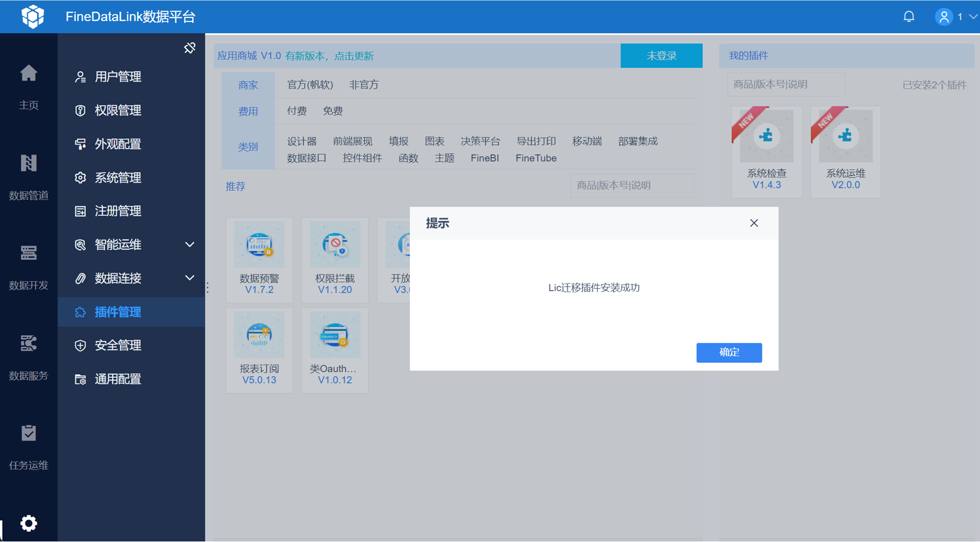Select the 移动端 category
Viewport: 980px width, 542px height.
point(587,141)
